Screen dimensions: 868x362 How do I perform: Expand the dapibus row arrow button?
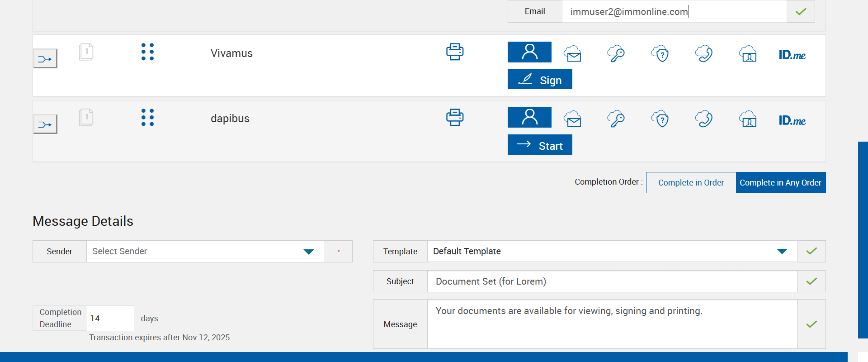tap(45, 124)
